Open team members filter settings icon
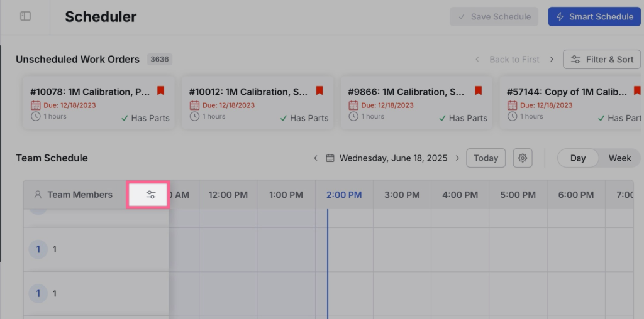This screenshot has height=319, width=644. tap(150, 195)
